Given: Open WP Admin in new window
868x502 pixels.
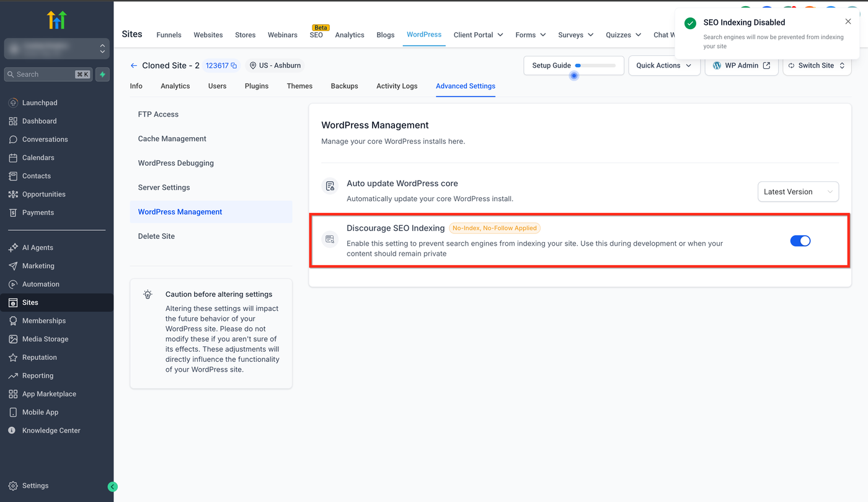Looking at the screenshot, I should (x=742, y=65).
